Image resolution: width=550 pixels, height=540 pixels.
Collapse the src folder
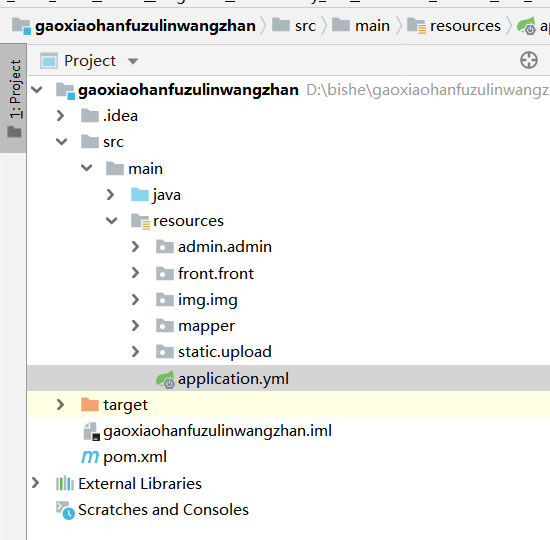pyautogui.click(x=61, y=142)
